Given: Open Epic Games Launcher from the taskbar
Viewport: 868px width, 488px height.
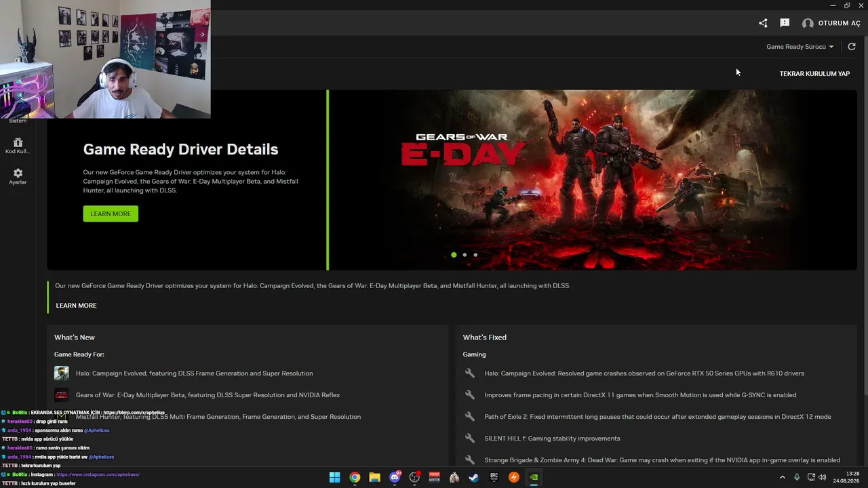Looking at the screenshot, I should click(494, 477).
